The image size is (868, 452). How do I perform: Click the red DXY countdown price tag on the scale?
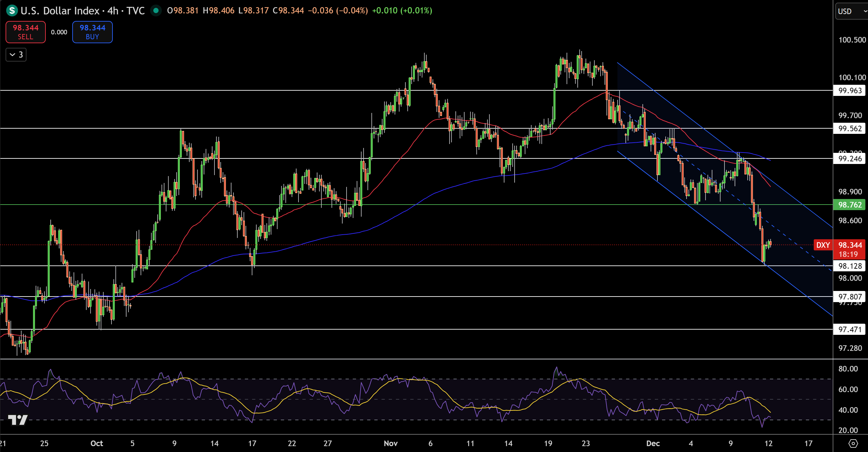tap(849, 250)
